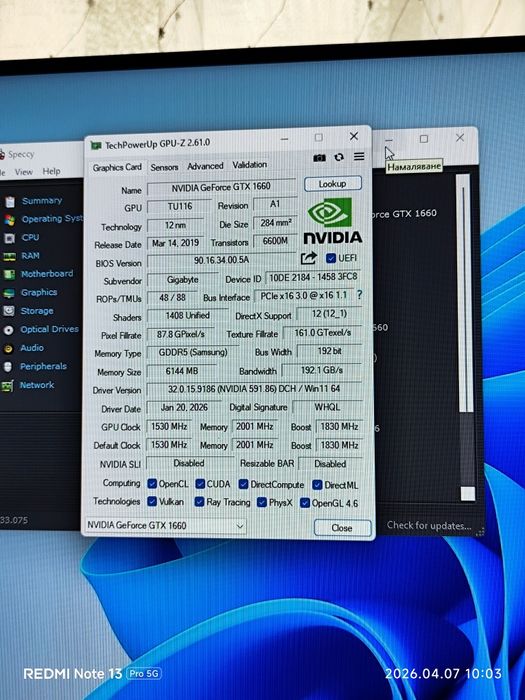Toggle the PhysX checkbox
The width and height of the screenshot is (525, 700).
262,502
